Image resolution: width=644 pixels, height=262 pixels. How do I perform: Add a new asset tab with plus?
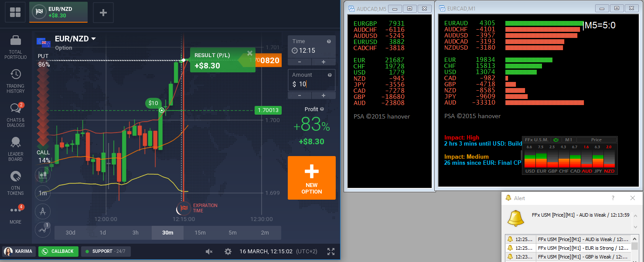click(103, 12)
